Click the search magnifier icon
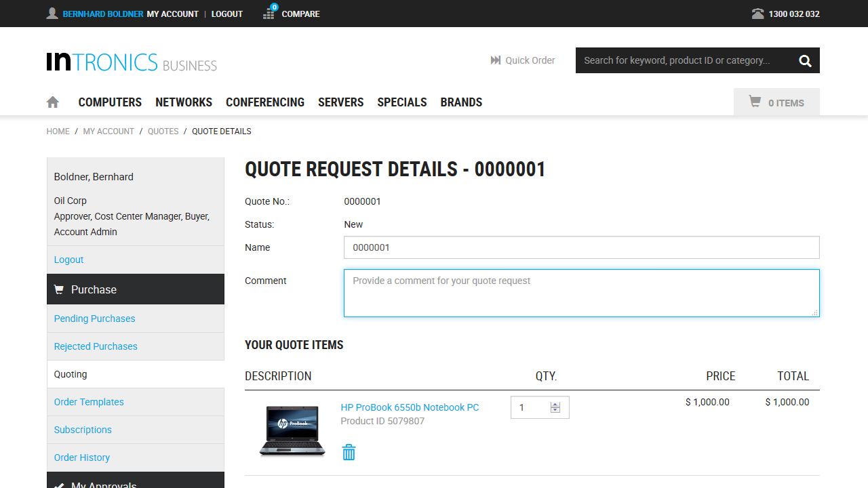The image size is (868, 488). click(x=805, y=61)
